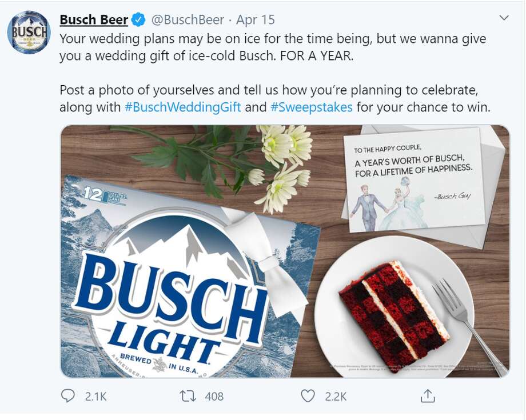The height and width of the screenshot is (420, 526).
Task: Open the #Sweepstakes hashtag
Action: 311,107
